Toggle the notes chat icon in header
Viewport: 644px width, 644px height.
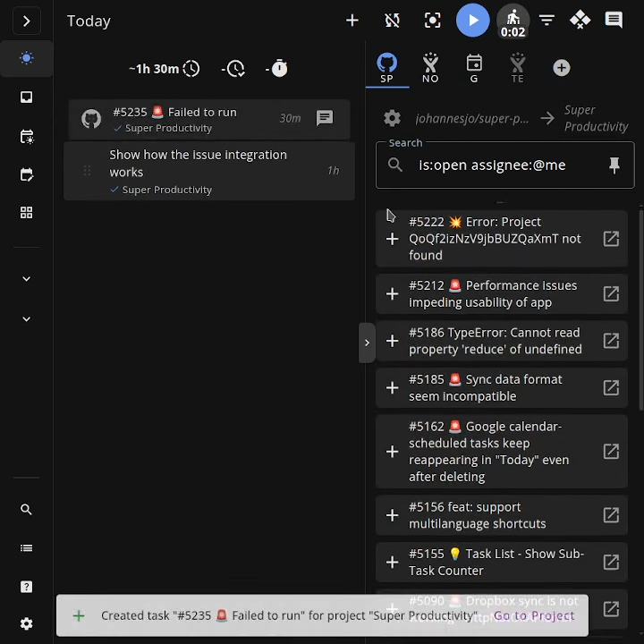pyautogui.click(x=614, y=20)
